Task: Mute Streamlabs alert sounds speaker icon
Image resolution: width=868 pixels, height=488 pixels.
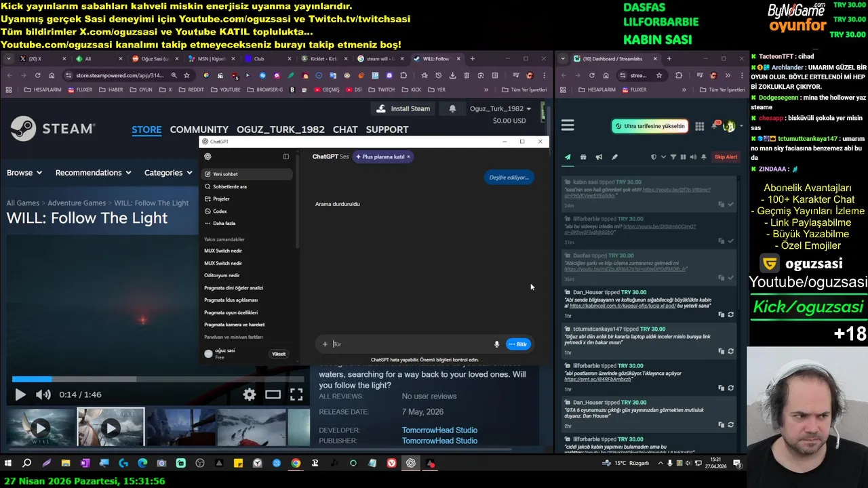Action: 693,157
